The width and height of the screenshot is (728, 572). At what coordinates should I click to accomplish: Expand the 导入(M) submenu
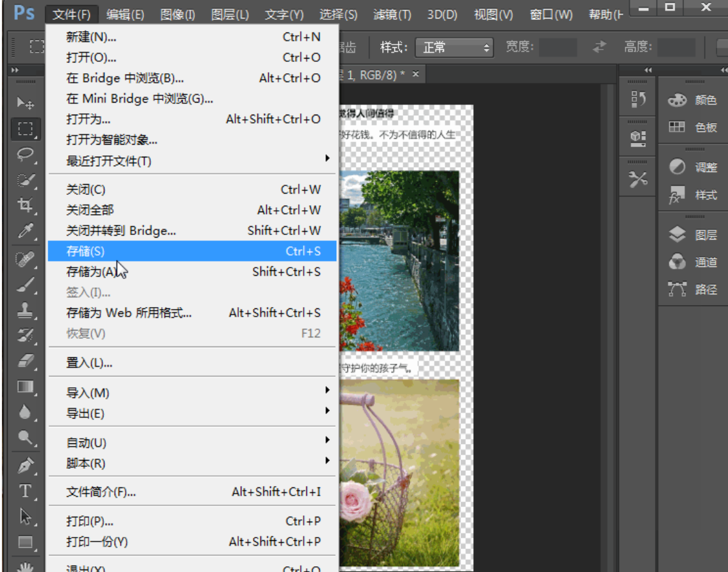[192, 393]
